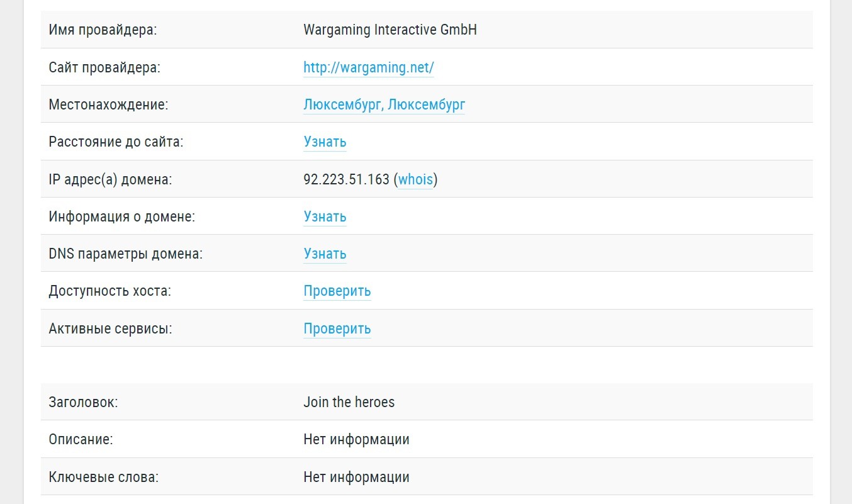Click the 'Join the heroes' title value

(x=349, y=402)
